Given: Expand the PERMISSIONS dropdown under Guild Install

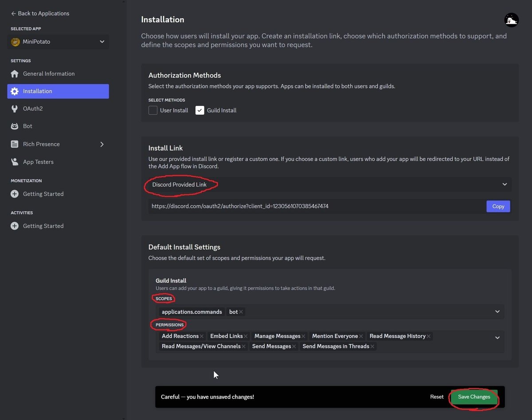Looking at the screenshot, I should (x=497, y=337).
